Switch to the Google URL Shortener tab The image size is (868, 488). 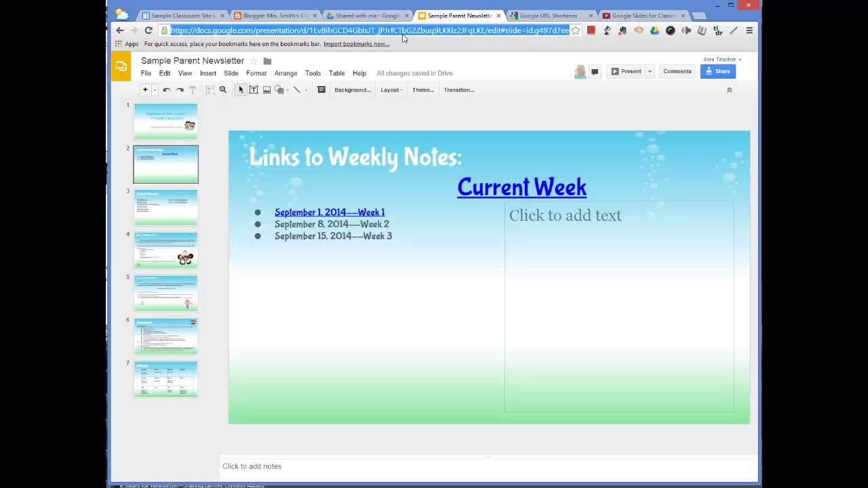point(550,16)
